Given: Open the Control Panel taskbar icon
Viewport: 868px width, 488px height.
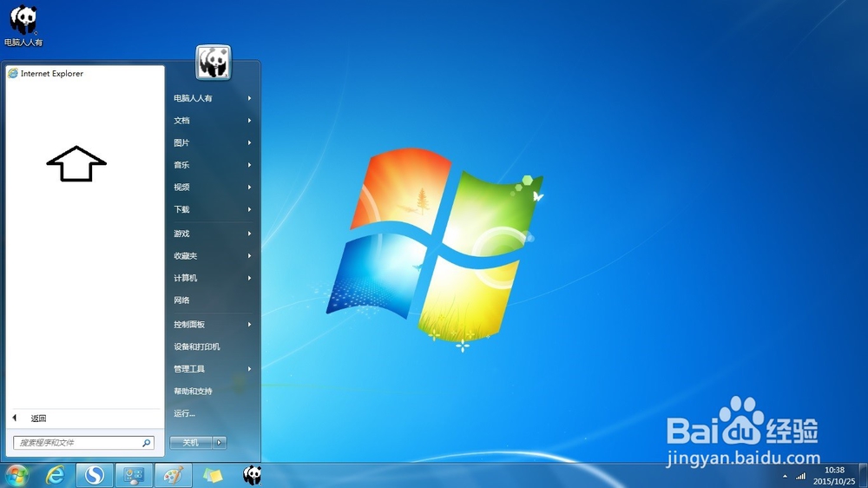Looking at the screenshot, I should (x=134, y=475).
